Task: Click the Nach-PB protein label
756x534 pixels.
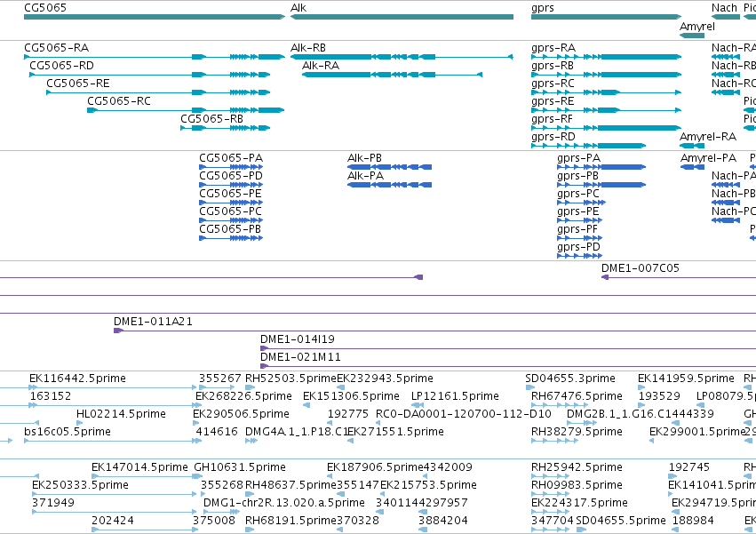Action: (733, 194)
